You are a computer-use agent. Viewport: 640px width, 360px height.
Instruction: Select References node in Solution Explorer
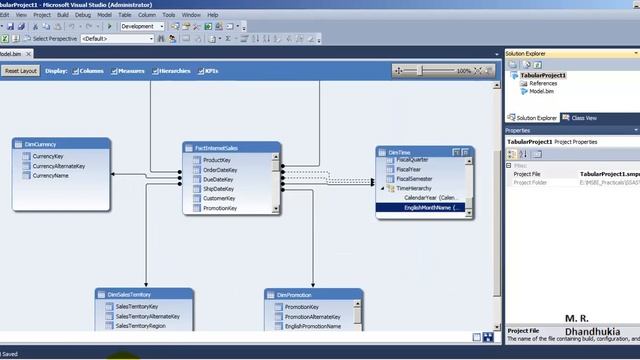[x=543, y=83]
